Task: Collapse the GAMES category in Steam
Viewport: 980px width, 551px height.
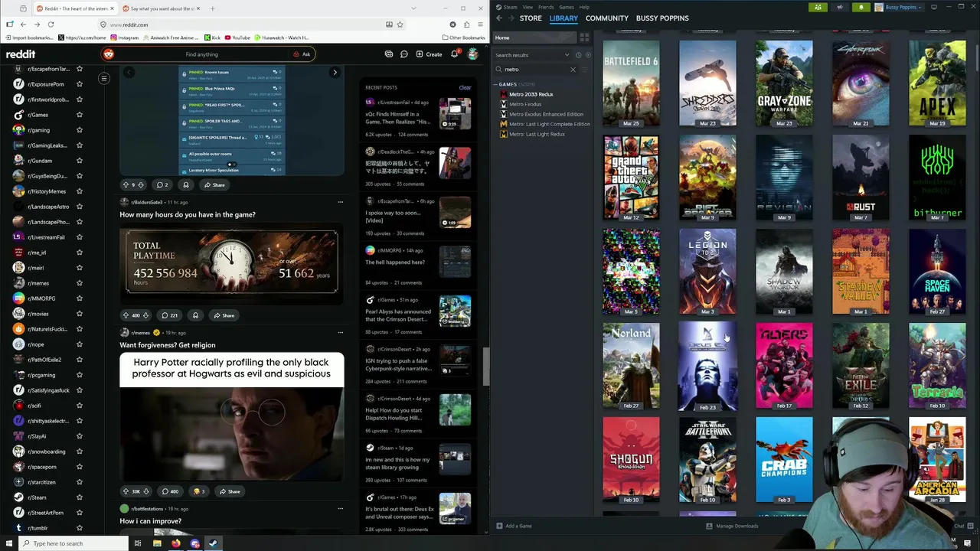Action: pos(497,84)
